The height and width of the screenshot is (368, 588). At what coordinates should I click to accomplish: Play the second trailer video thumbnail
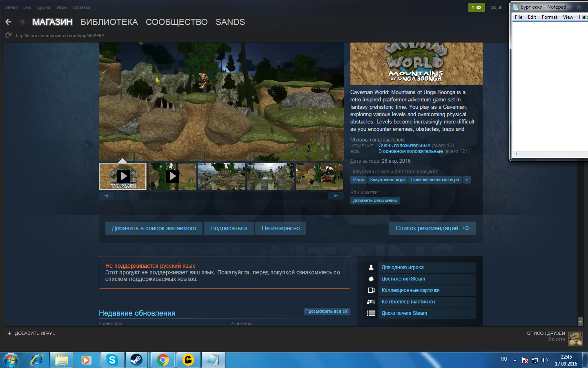click(172, 176)
